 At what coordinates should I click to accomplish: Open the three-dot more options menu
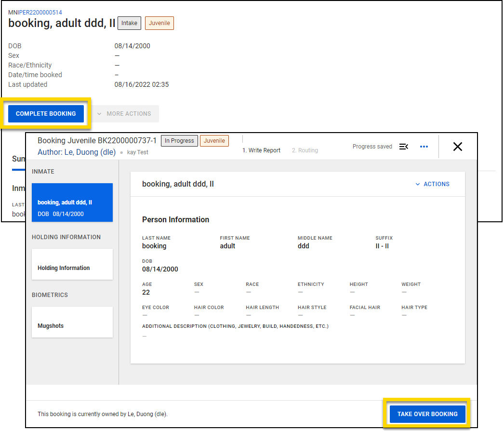pos(424,147)
